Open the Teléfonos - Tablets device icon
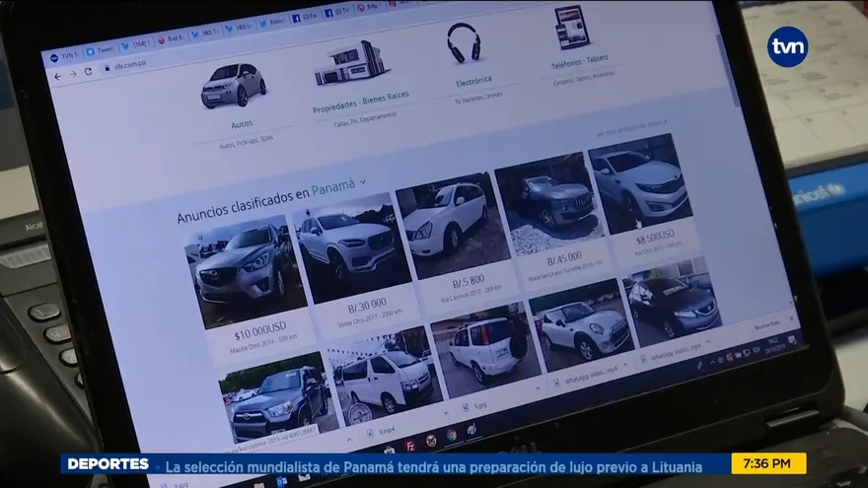The height and width of the screenshot is (488, 868). coord(571,27)
